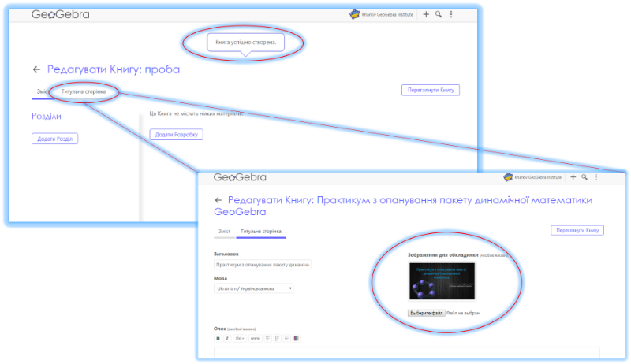Click the 'Розділи' heading
The width and height of the screenshot is (631, 364).
click(47, 117)
